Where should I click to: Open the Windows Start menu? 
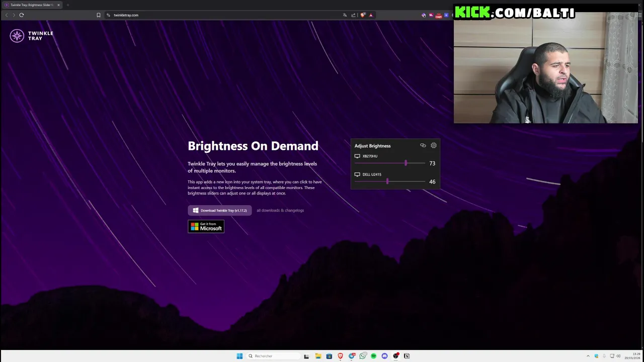point(239,356)
